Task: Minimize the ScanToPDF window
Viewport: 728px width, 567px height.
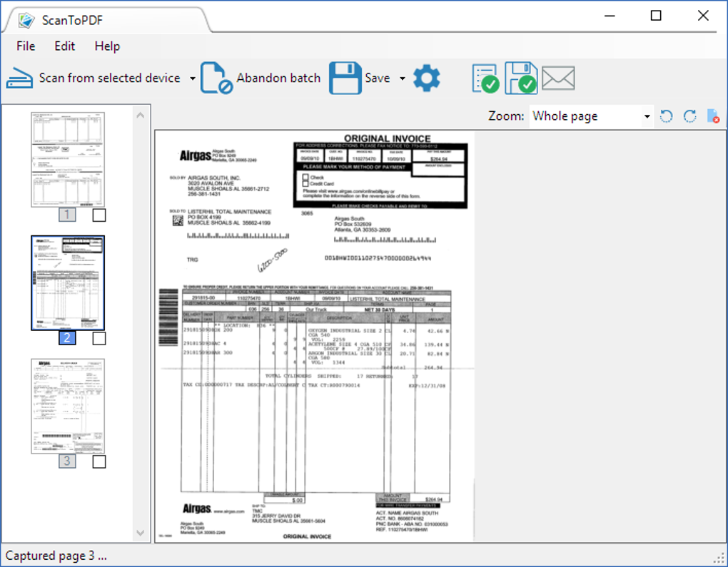Action: coord(610,16)
